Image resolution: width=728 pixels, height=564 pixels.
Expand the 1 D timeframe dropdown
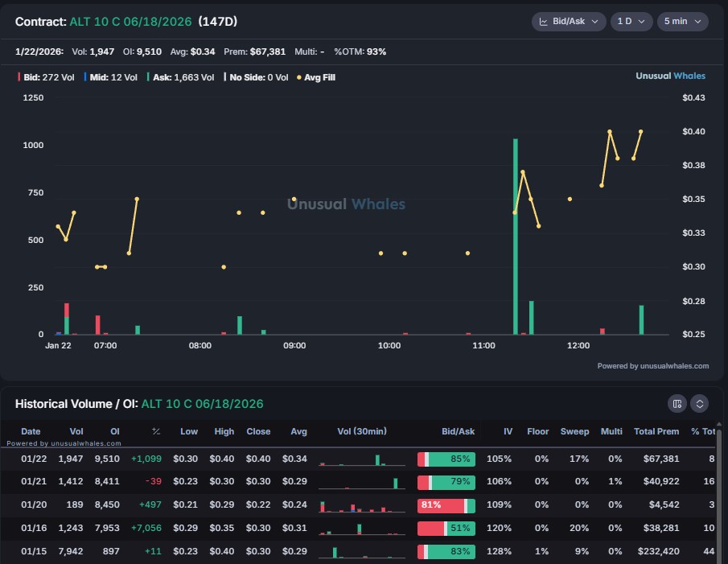(x=631, y=22)
